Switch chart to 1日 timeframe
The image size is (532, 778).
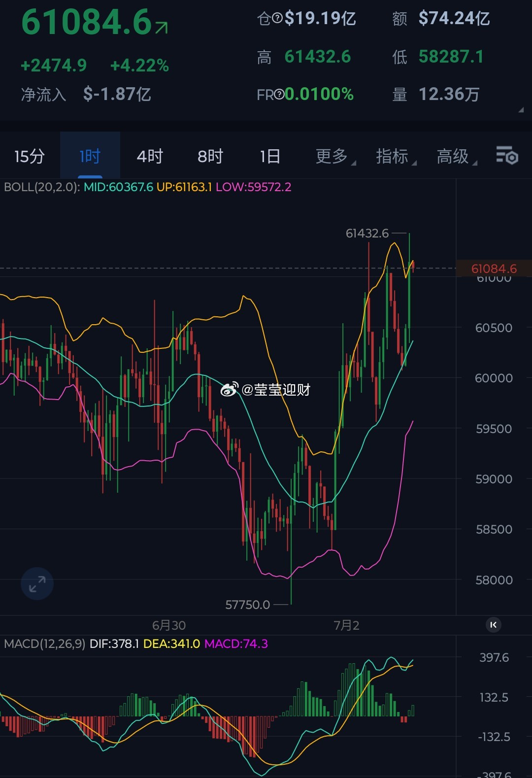point(270,156)
